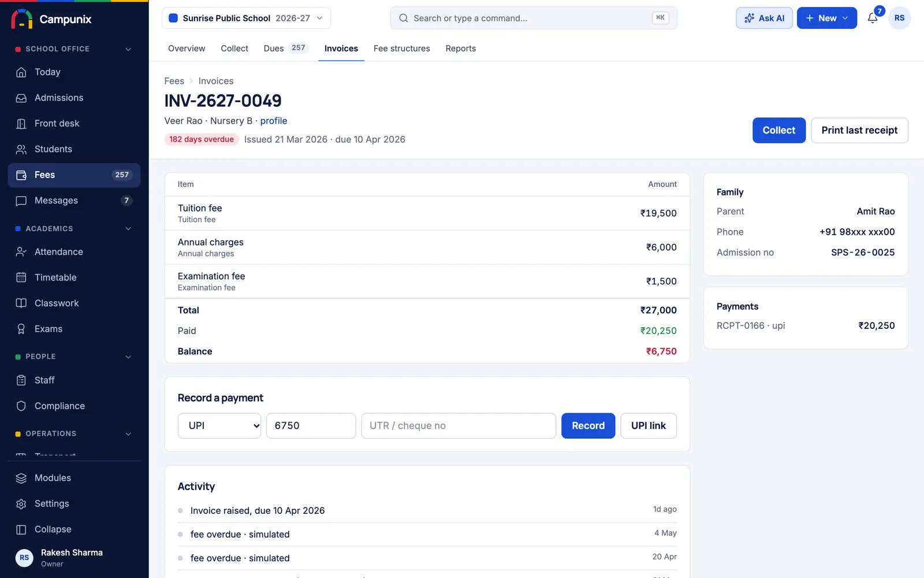
Task: Switch to the Collect tab
Action: [234, 49]
